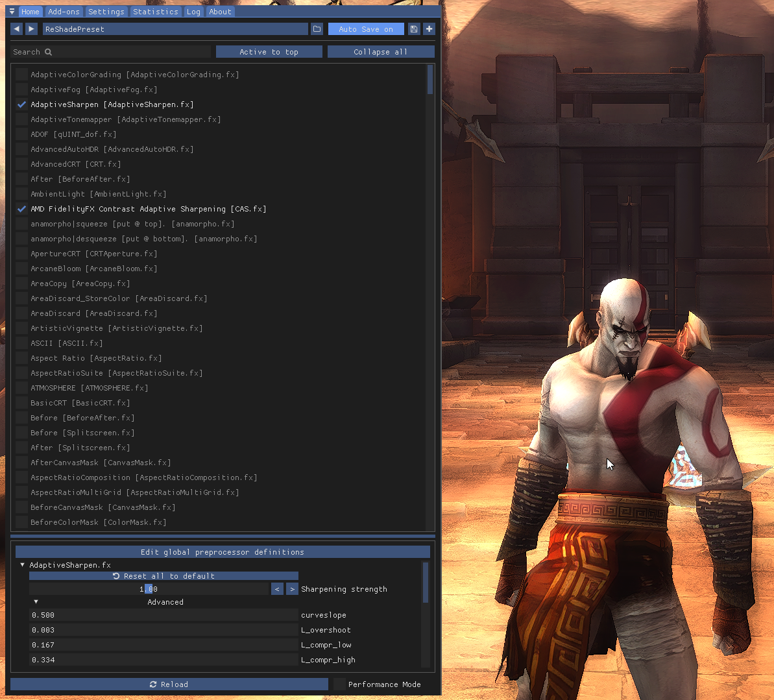The width and height of the screenshot is (774, 700).
Task: Enable ASCII effect checkbox
Action: coord(21,343)
